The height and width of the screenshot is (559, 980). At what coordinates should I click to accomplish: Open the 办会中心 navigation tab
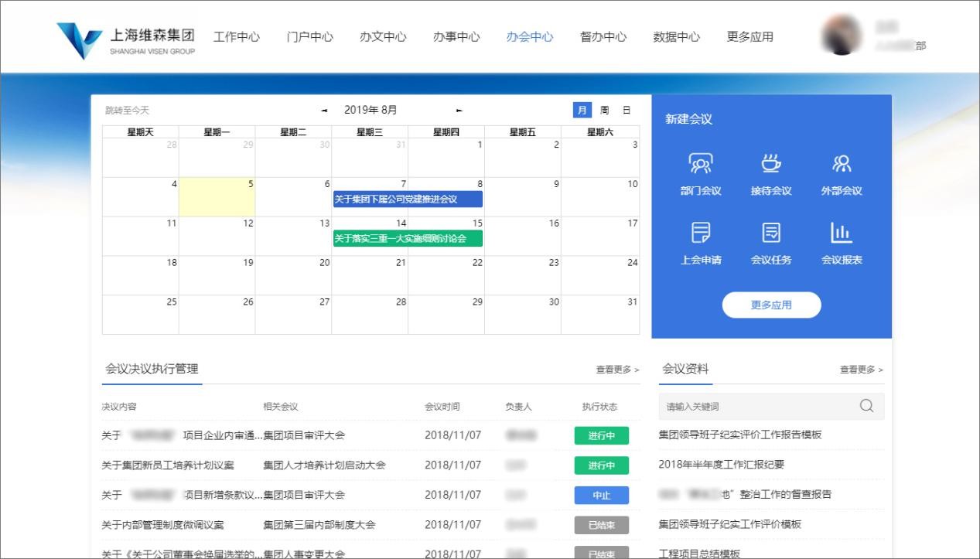pos(530,36)
